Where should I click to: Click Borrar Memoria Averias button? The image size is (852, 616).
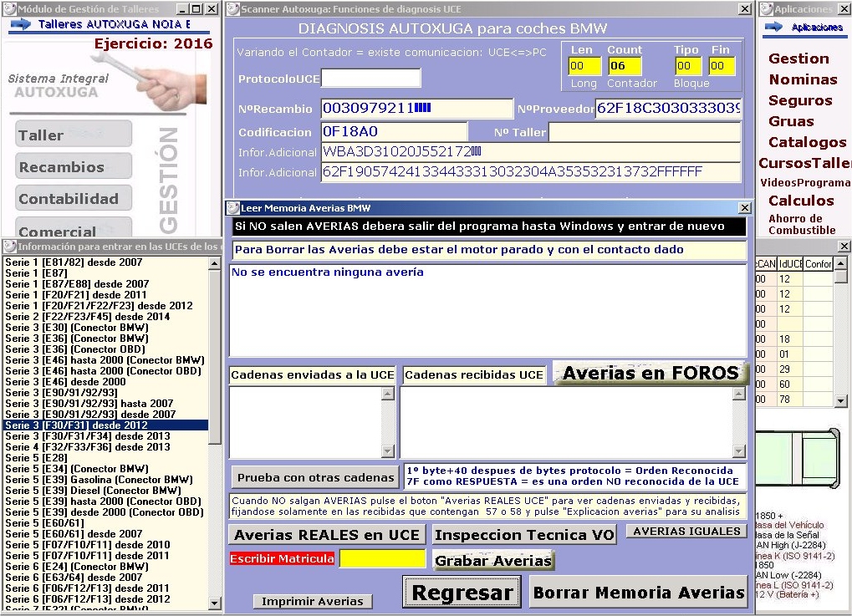[639, 592]
